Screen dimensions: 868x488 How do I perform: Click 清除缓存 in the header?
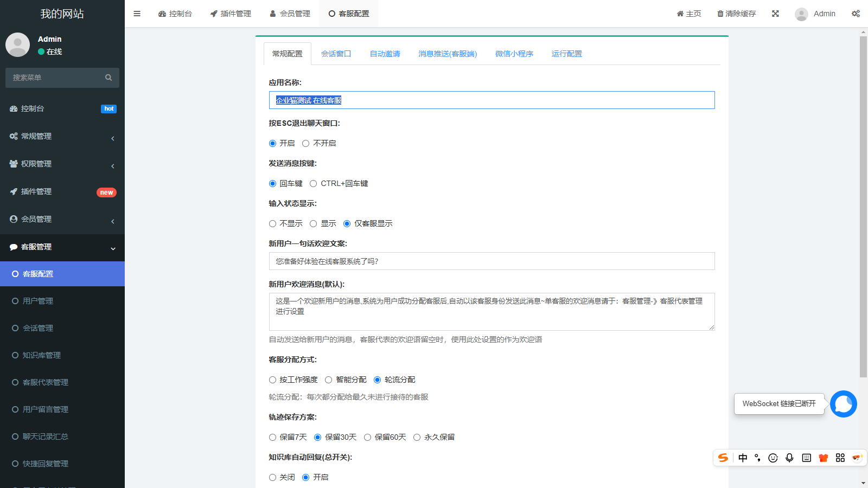[736, 14]
